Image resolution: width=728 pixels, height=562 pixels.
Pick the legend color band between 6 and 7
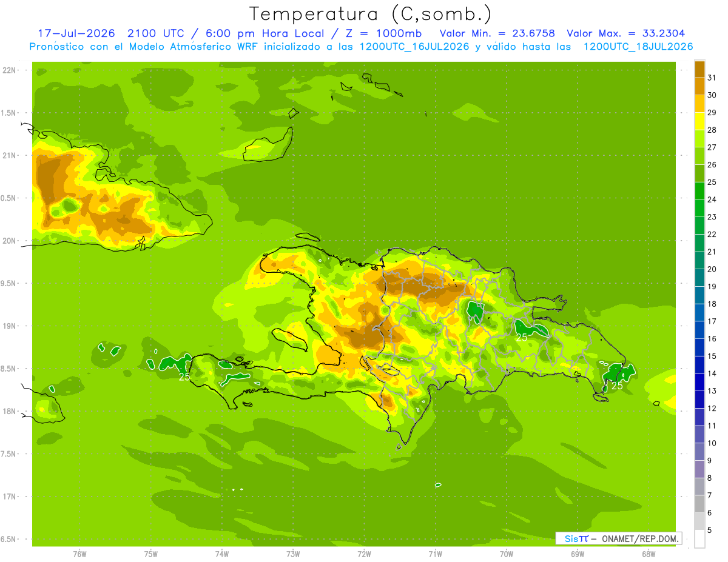point(699,504)
